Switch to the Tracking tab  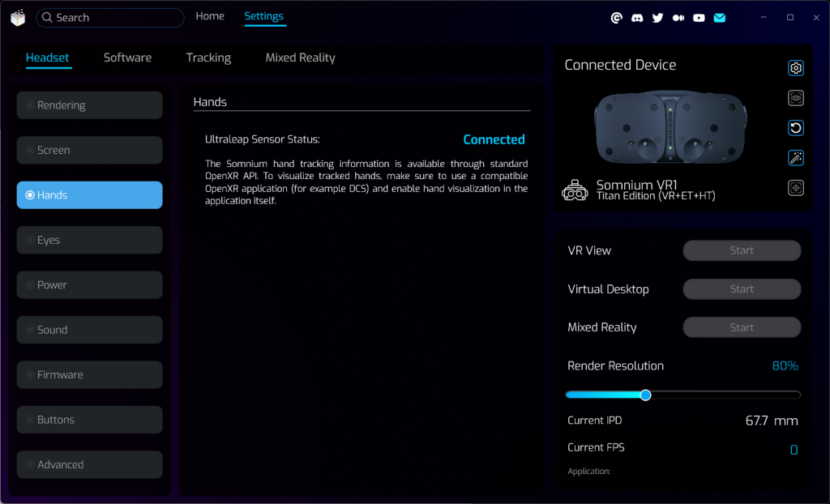[x=208, y=58]
